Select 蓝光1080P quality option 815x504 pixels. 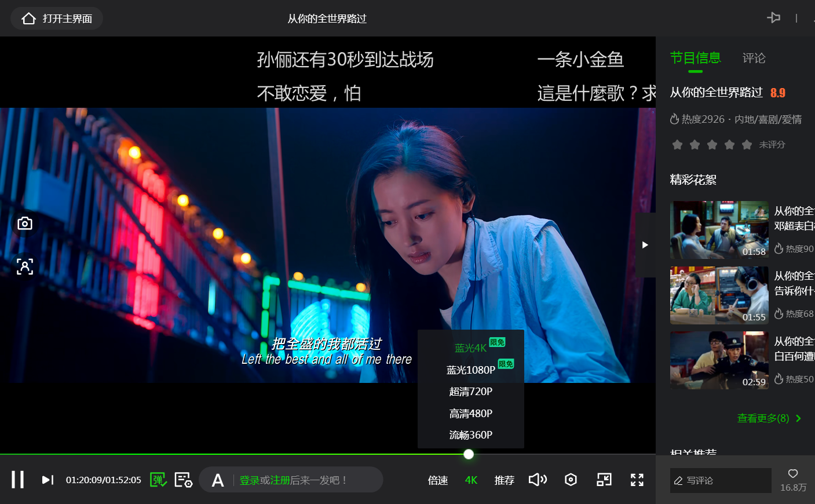tap(471, 370)
